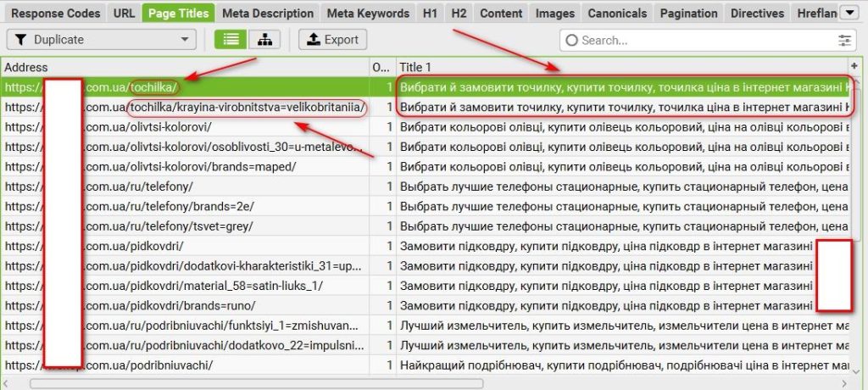This screenshot has height=390, width=868.
Task: Sort by Occurrences column header
Action: pos(382,67)
